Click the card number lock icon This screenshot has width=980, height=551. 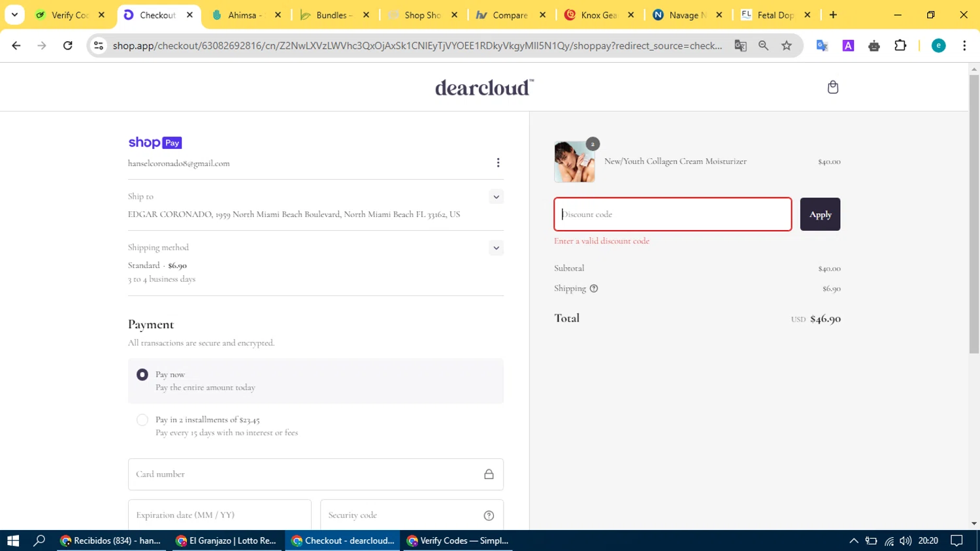point(489,475)
